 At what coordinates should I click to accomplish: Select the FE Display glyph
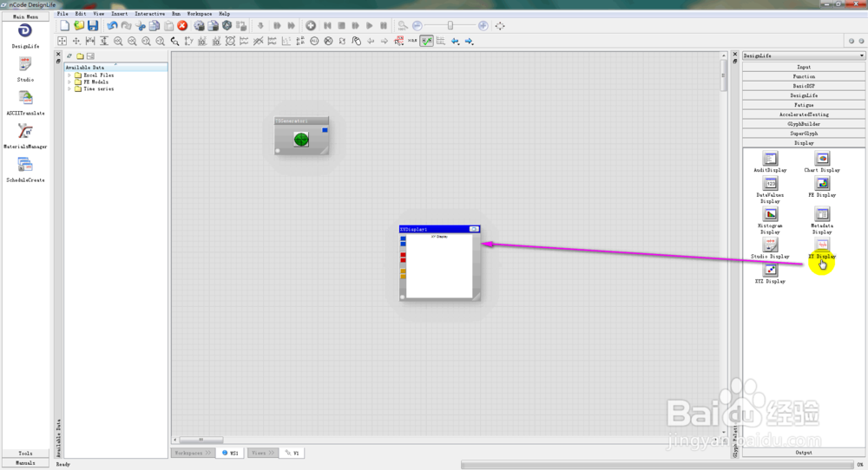click(x=822, y=187)
